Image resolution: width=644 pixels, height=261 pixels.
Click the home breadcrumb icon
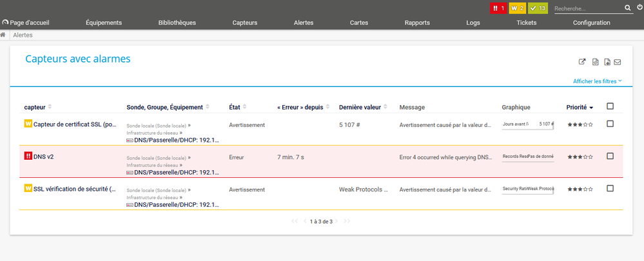4,35
